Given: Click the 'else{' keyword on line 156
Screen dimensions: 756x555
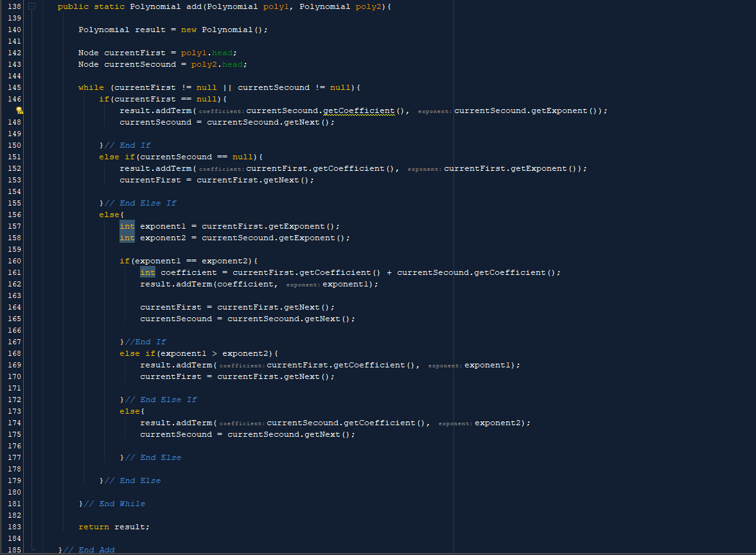Looking at the screenshot, I should point(111,215).
